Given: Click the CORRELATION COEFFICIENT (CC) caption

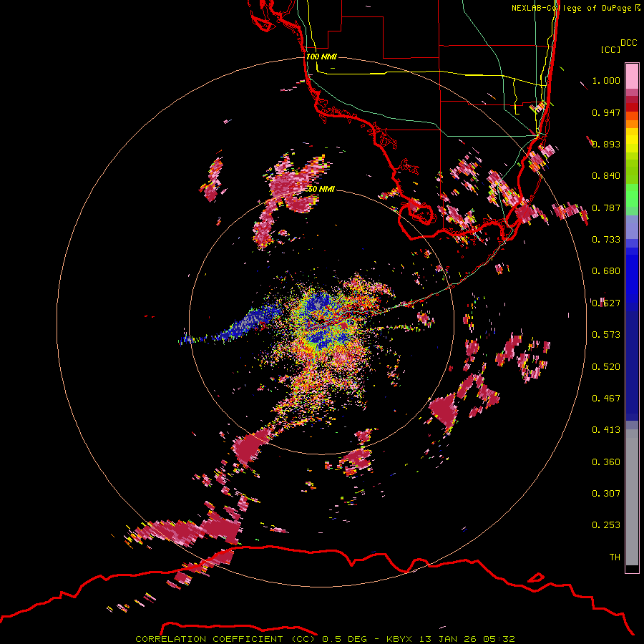Looking at the screenshot, I should click(225, 639).
